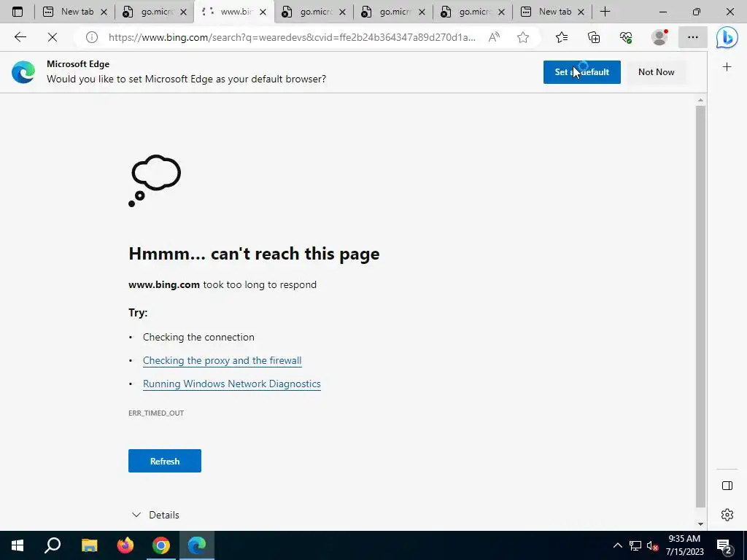Open network status tray icon
This screenshot has height=560, width=747.
pos(635,545)
